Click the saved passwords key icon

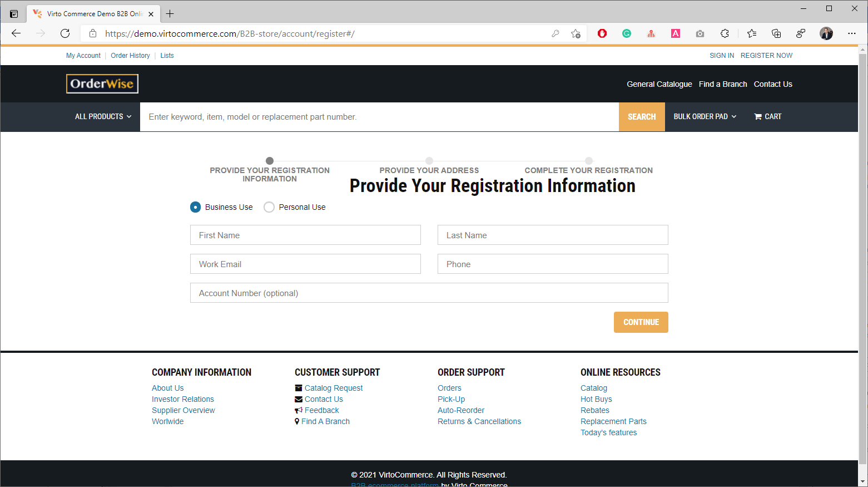point(555,33)
